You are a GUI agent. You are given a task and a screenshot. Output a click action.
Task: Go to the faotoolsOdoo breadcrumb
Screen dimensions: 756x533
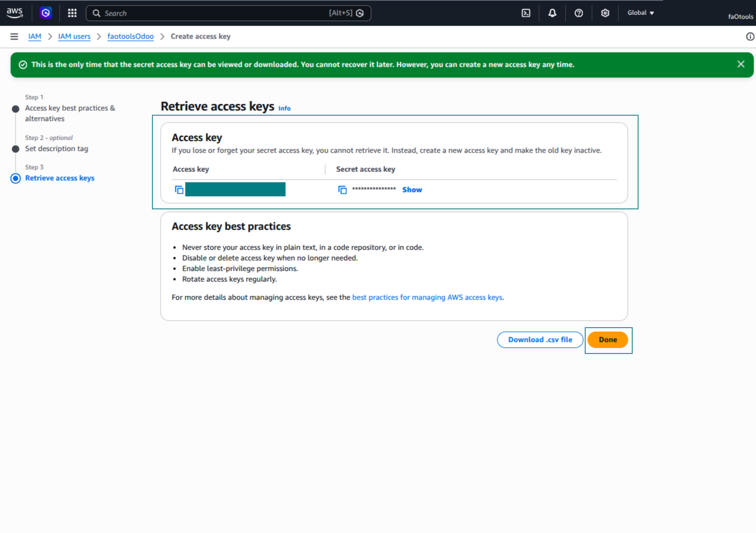130,36
